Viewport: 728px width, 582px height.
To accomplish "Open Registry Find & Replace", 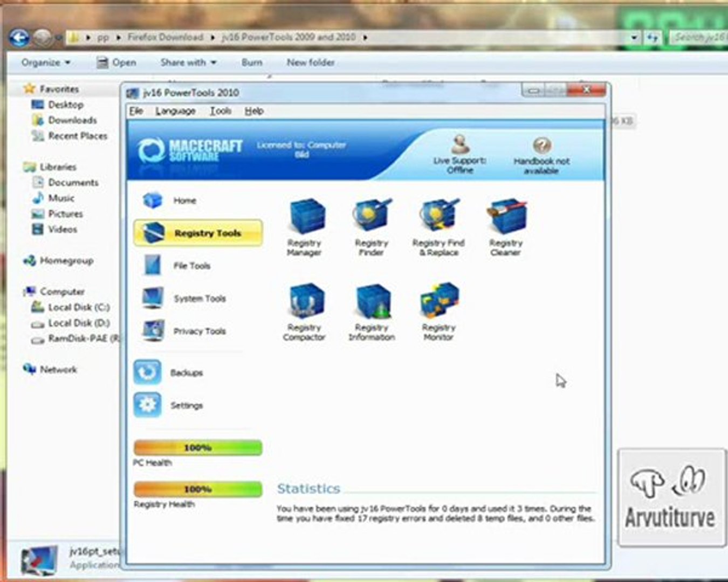I will 439,227.
